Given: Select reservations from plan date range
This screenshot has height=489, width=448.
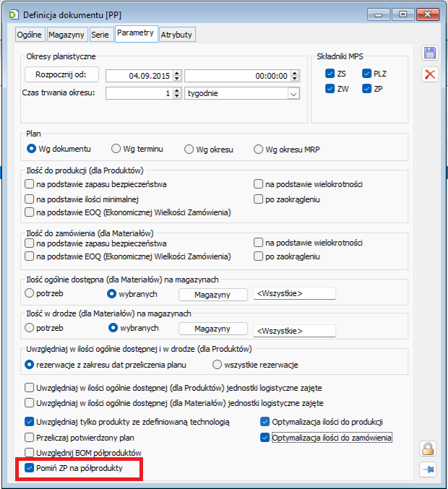Looking at the screenshot, I should (x=30, y=365).
